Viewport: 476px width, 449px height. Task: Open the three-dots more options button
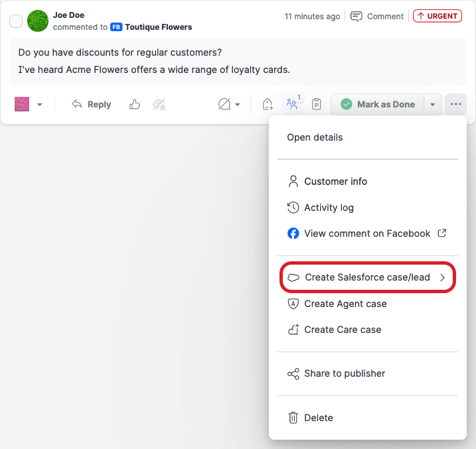(455, 104)
